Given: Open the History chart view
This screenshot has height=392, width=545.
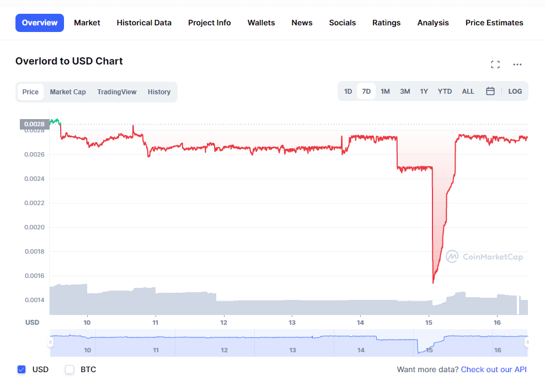Looking at the screenshot, I should click(159, 92).
